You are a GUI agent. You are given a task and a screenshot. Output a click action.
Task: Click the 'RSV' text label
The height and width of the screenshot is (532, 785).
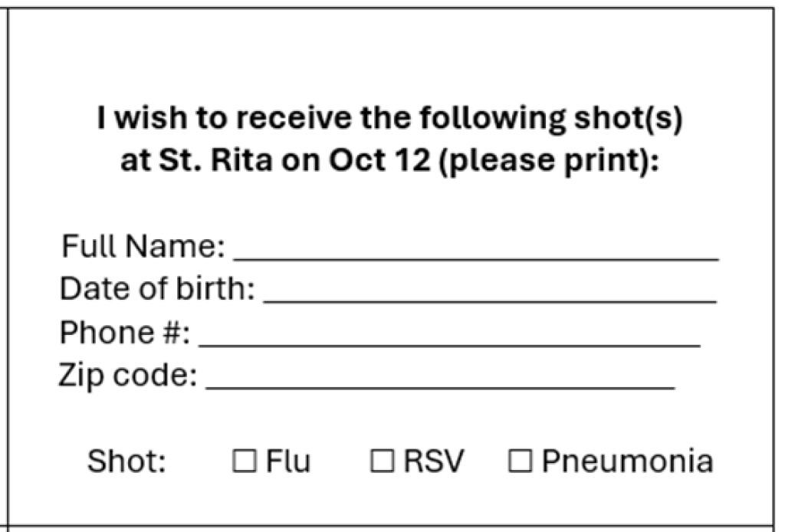point(434,461)
